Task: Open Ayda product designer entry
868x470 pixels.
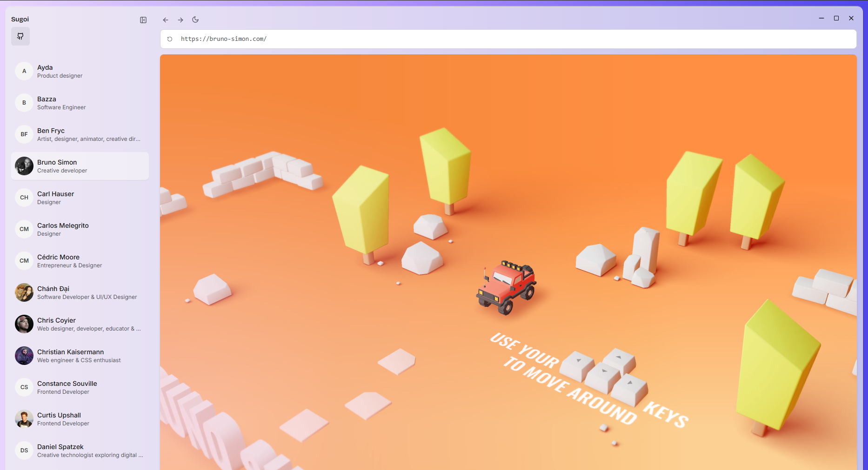Action: coord(80,71)
